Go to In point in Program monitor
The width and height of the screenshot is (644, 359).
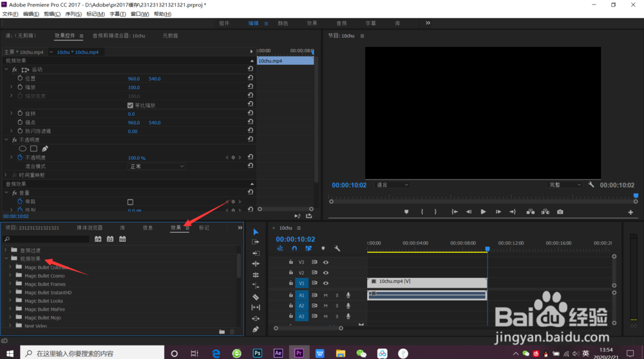(454, 212)
